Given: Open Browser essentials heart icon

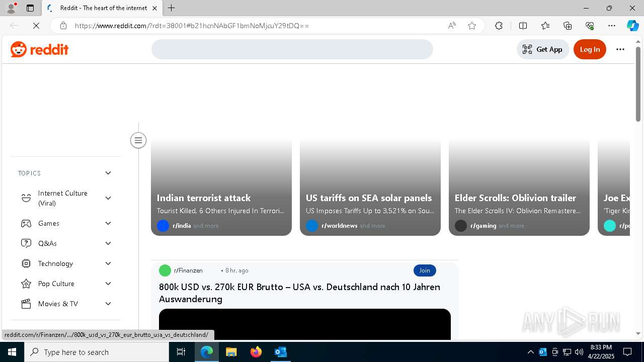Looking at the screenshot, I should [x=590, y=26].
